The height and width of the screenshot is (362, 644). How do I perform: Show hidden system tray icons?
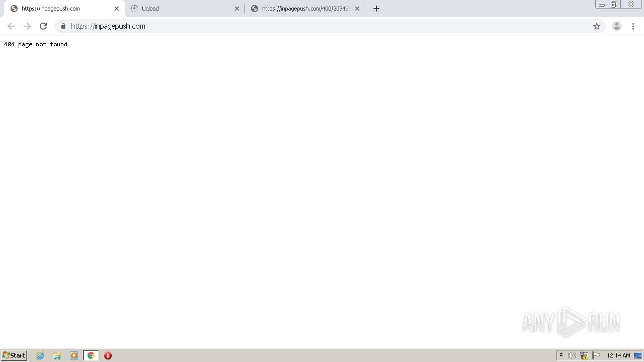[x=561, y=355]
